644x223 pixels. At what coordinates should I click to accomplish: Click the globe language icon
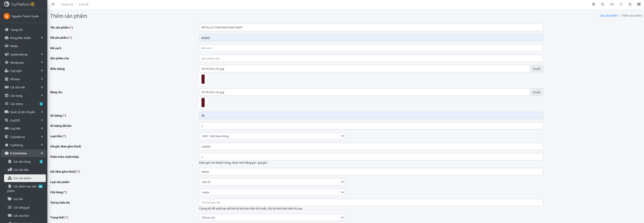(x=593, y=4)
